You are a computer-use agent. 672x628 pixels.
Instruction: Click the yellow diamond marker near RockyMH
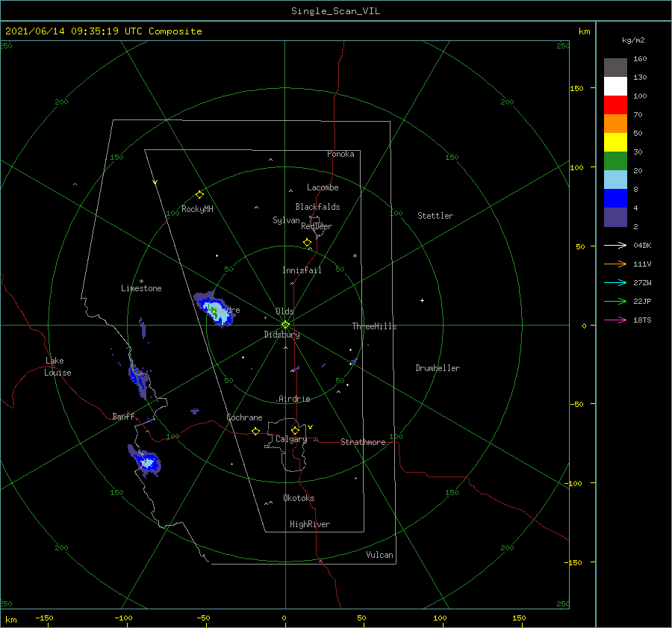pyautogui.click(x=199, y=195)
